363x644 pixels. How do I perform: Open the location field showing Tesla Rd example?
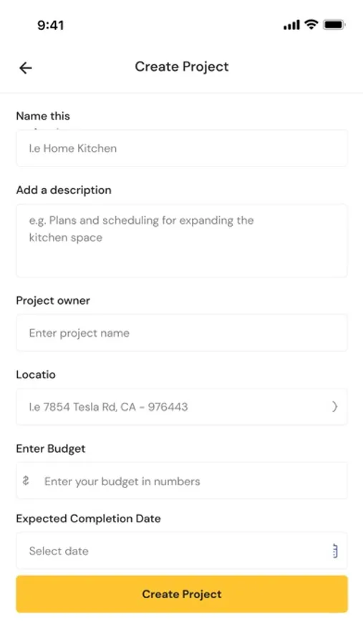point(182,406)
